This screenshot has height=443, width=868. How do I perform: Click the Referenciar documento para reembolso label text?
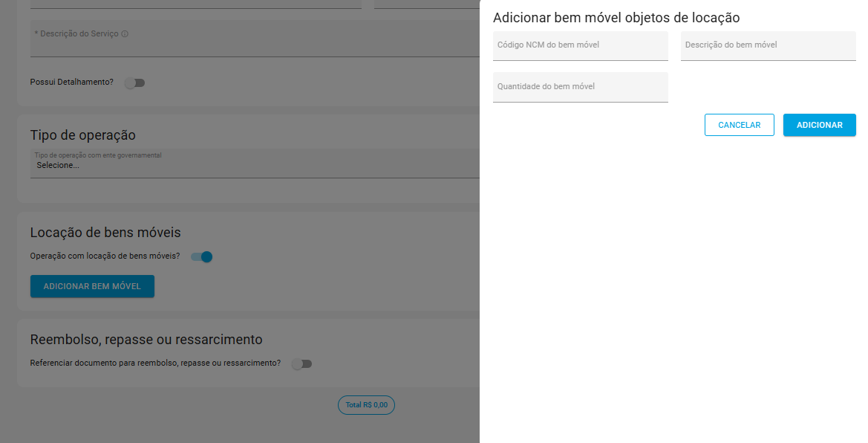pos(155,363)
